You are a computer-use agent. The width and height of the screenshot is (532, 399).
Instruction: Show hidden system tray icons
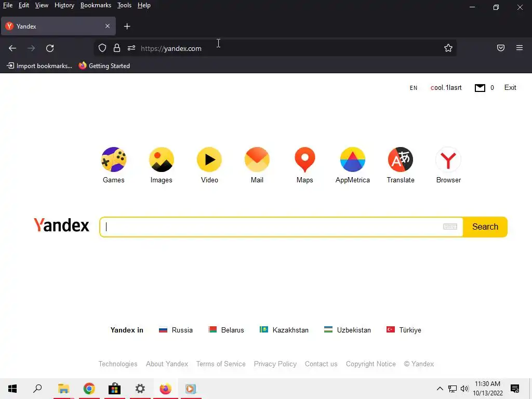tap(440, 389)
